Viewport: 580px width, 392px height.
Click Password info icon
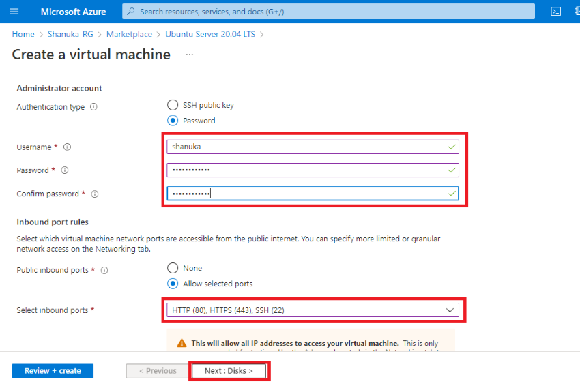tap(65, 170)
